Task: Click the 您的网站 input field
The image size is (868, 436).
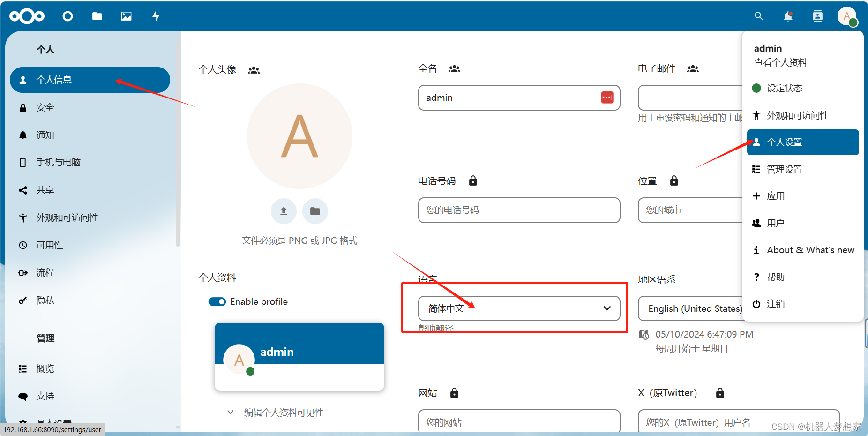Action: 518,421
